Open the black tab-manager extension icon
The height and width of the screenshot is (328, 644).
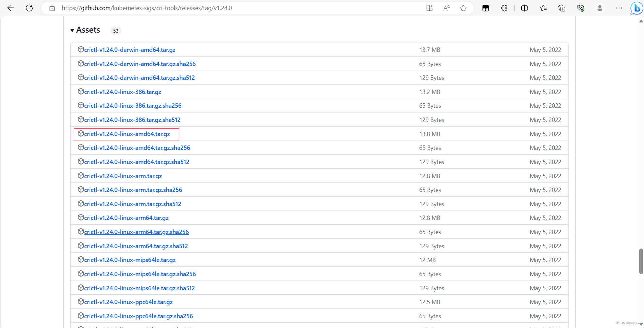coord(486,8)
